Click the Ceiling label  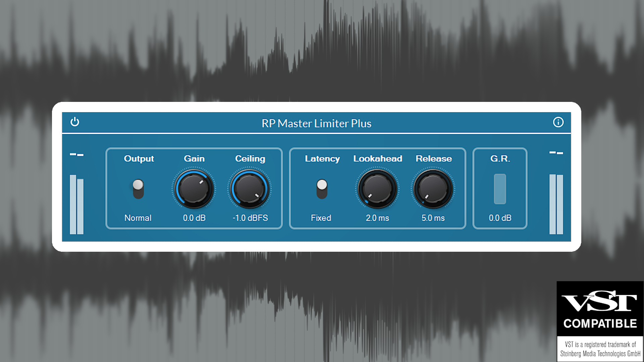coord(250,159)
